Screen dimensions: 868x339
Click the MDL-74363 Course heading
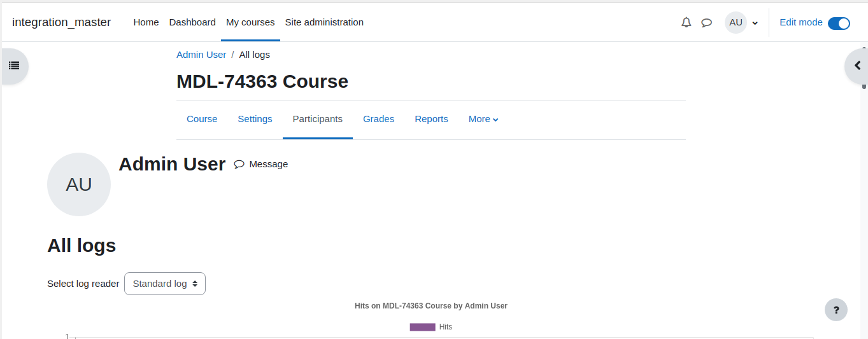262,81
